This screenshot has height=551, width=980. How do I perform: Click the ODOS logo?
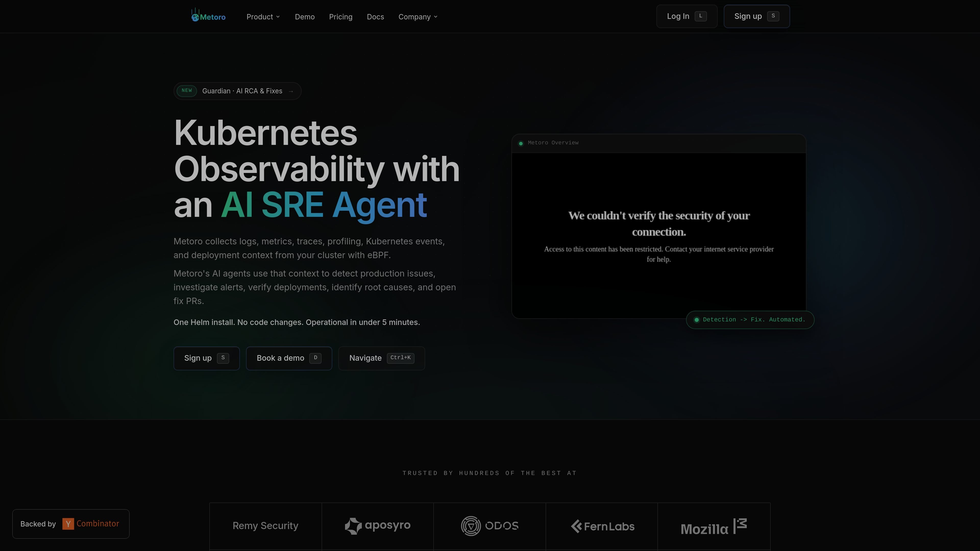pyautogui.click(x=490, y=525)
